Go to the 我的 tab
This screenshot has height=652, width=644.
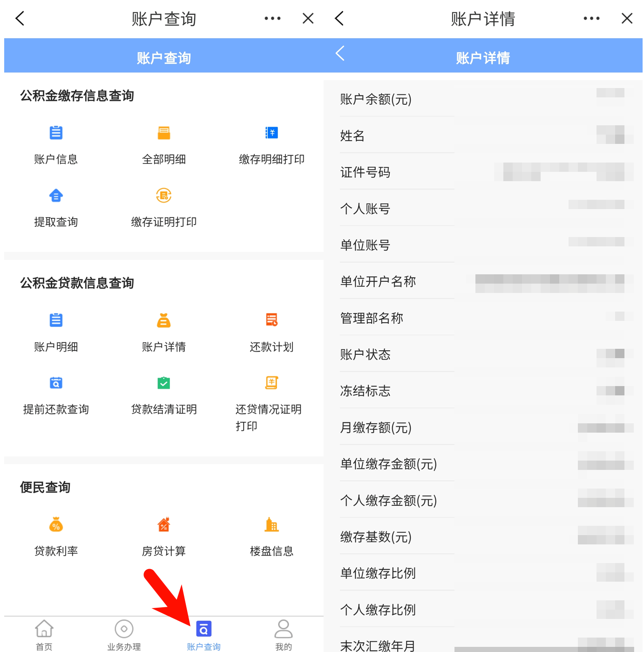[x=283, y=634]
